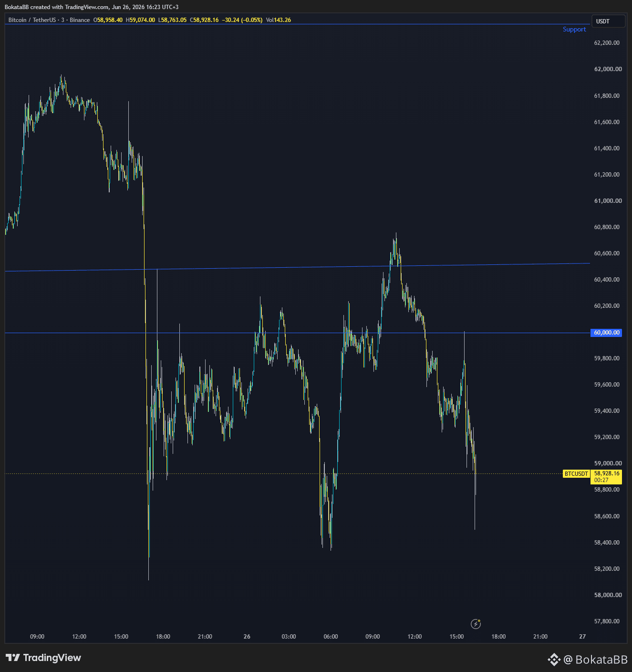Click the 27 date label on time axis

(x=582, y=637)
